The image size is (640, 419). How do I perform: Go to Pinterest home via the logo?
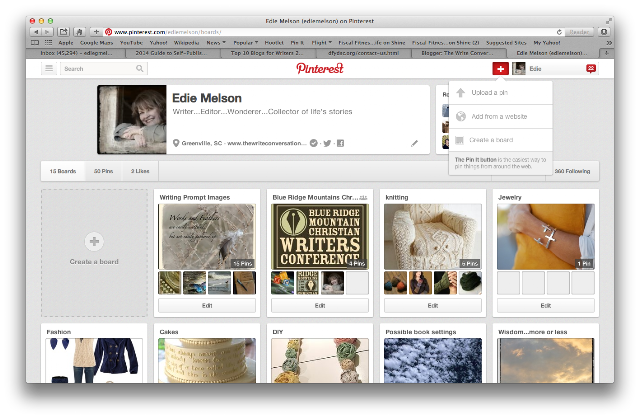click(x=320, y=68)
